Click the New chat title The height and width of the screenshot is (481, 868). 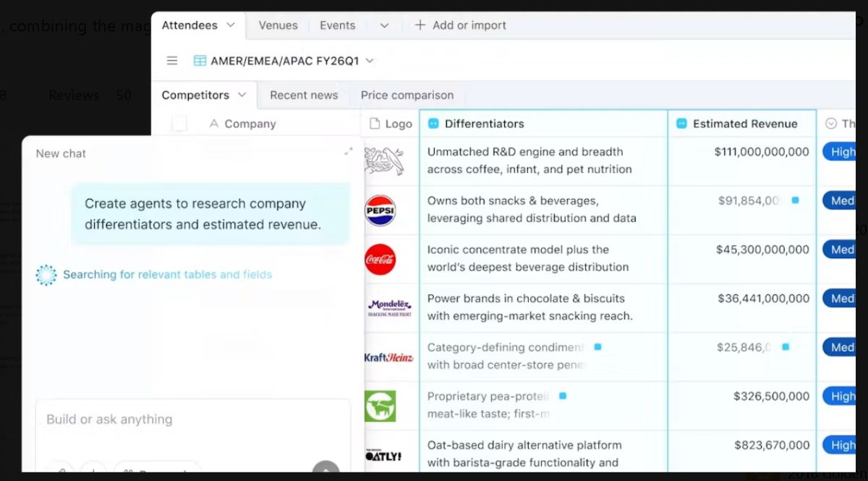coord(61,153)
